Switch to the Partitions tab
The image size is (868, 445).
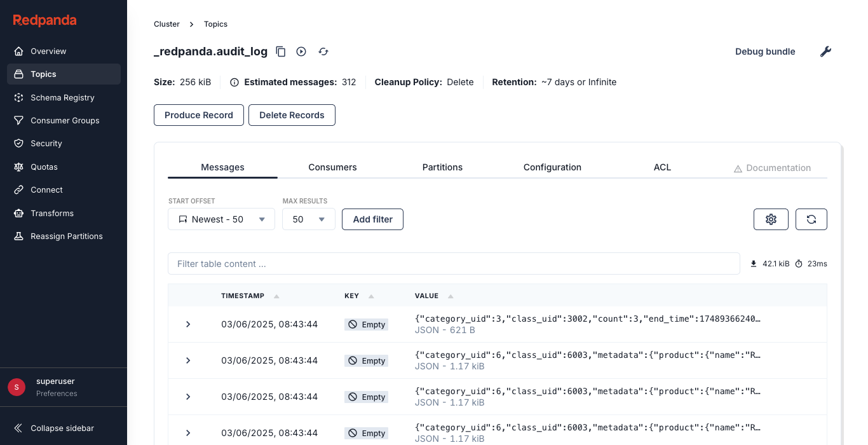(x=442, y=167)
